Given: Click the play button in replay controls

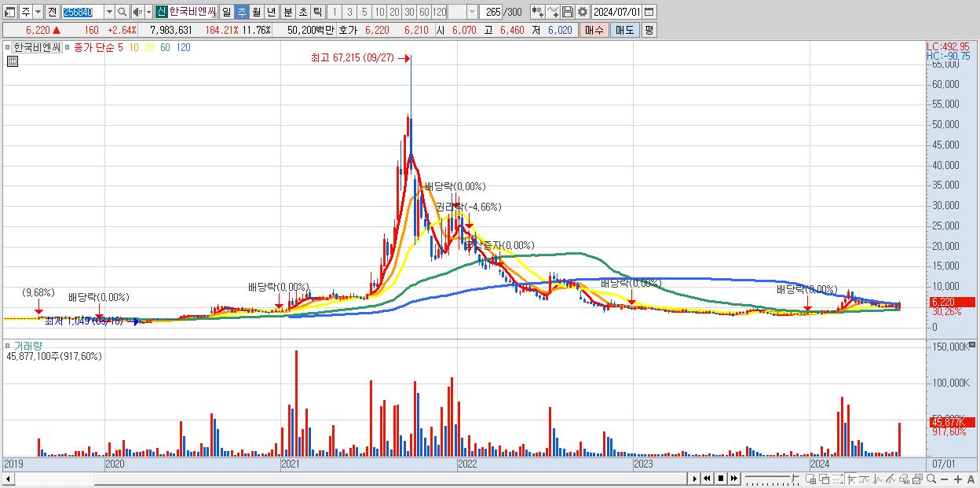Looking at the screenshot, I should click(x=695, y=479).
